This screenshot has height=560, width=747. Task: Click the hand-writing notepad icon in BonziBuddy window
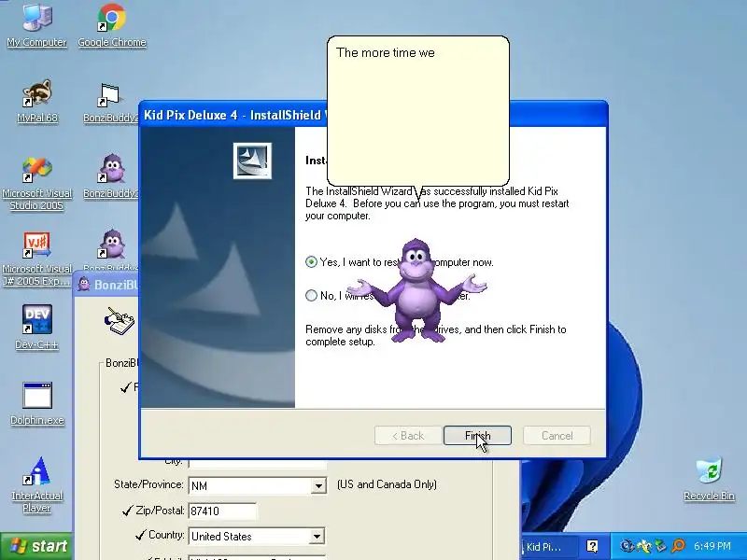coord(120,320)
